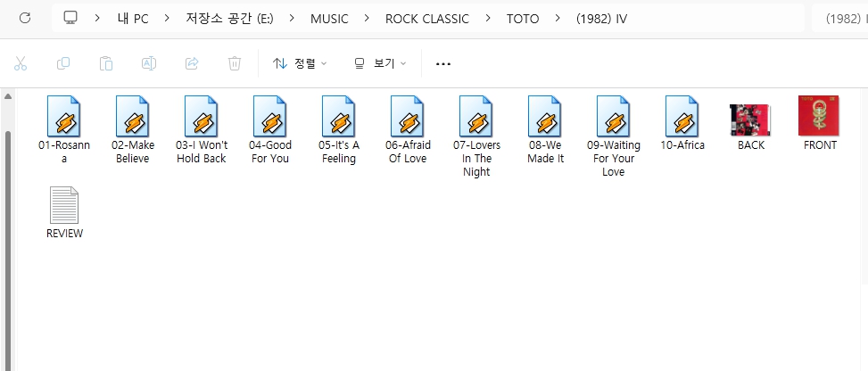Click the Copy icon in toolbar
This screenshot has width=868, height=371.
(63, 63)
